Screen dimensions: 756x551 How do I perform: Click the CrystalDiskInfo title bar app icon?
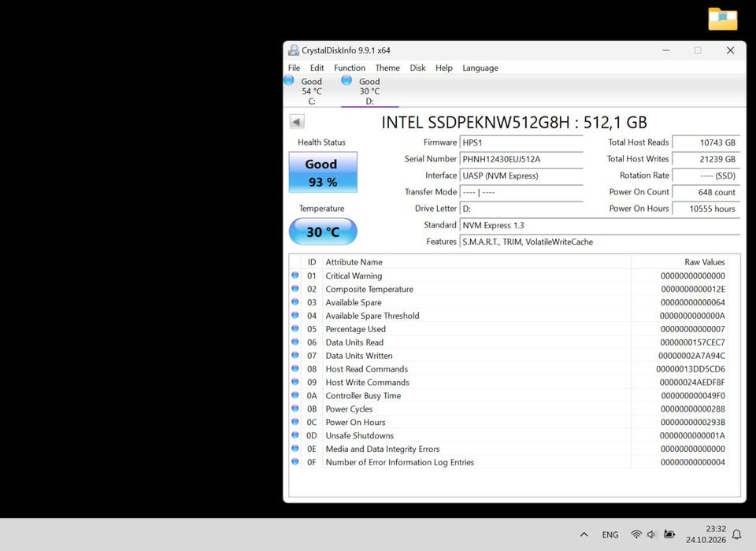(293, 50)
